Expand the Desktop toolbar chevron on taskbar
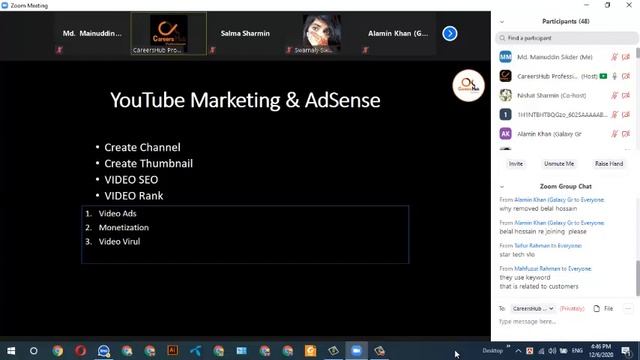Image resolution: width=640 pixels, height=360 pixels. pos(508,347)
